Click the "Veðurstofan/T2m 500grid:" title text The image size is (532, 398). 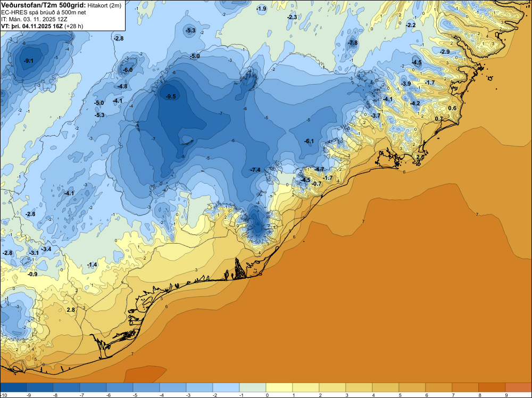click(x=44, y=5)
